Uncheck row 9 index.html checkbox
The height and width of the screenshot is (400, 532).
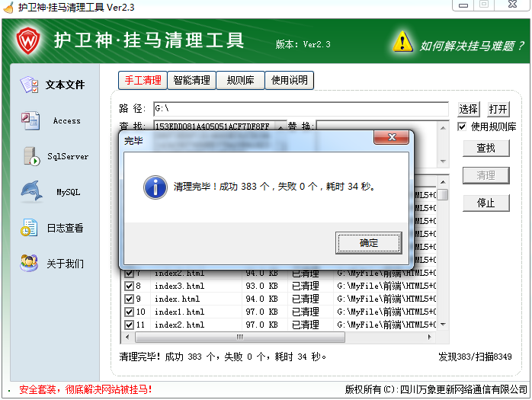tap(129, 299)
